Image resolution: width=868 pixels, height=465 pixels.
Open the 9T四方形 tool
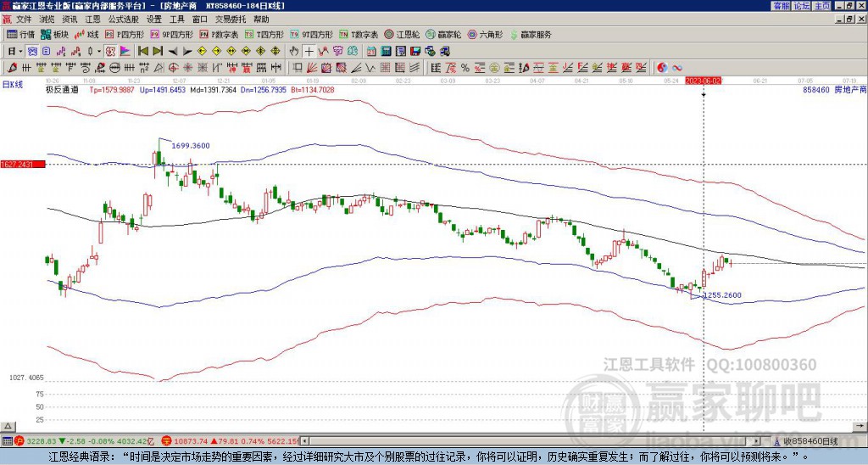311,34
